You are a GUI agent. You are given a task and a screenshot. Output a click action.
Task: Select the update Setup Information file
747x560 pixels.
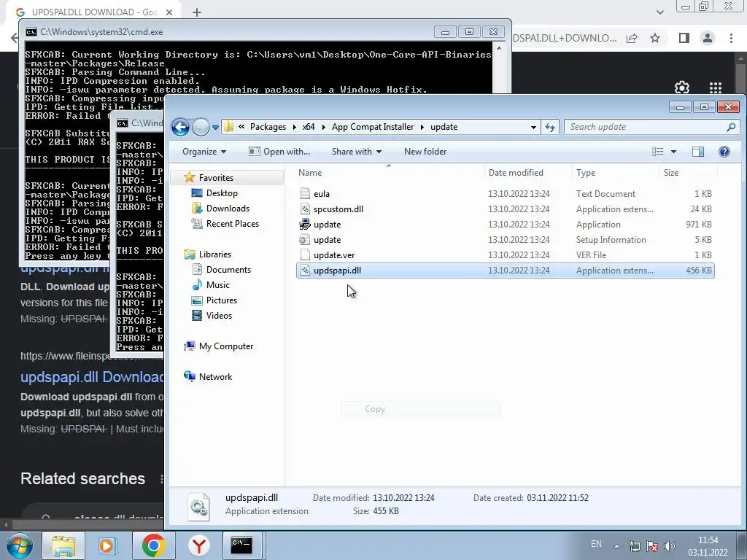click(505, 239)
